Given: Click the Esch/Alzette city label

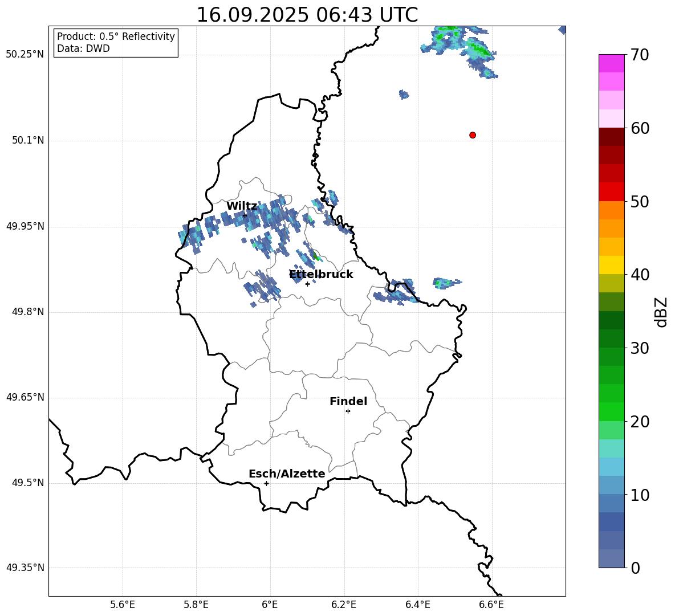Looking at the screenshot, I should pos(287,474).
